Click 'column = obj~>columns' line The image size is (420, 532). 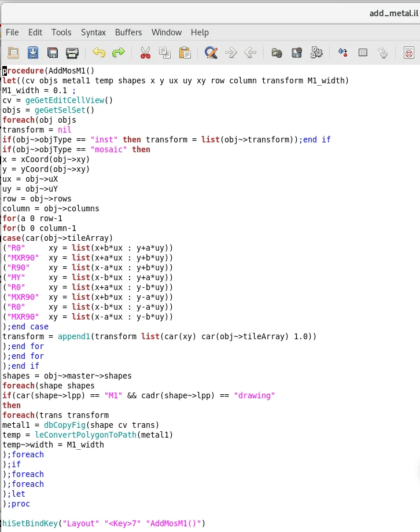(x=51, y=208)
